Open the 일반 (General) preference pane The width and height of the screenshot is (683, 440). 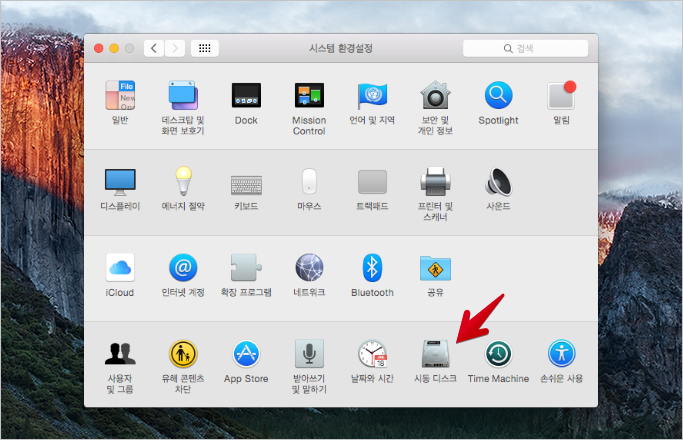click(x=120, y=95)
